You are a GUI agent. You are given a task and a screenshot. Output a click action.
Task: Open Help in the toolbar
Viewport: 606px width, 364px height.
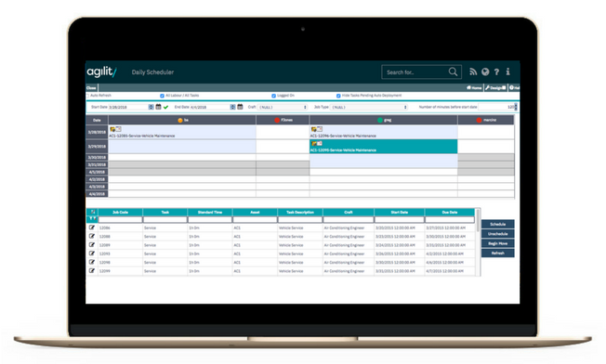pyautogui.click(x=514, y=88)
